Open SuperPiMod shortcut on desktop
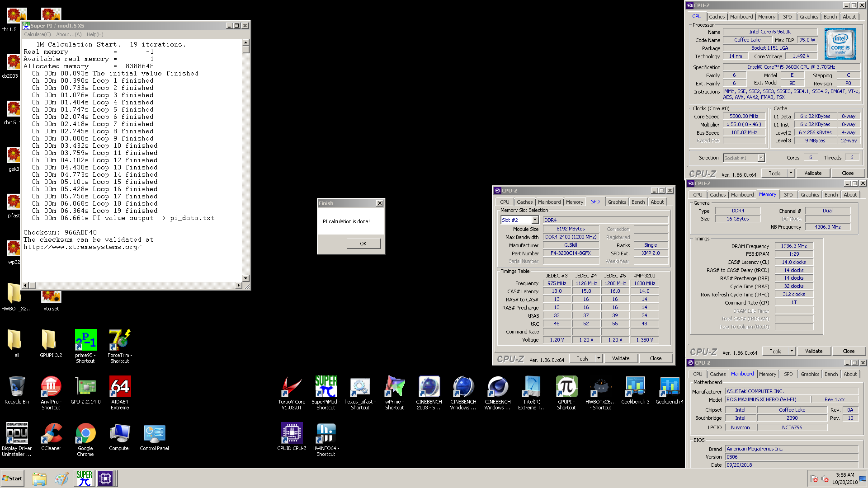 [326, 392]
